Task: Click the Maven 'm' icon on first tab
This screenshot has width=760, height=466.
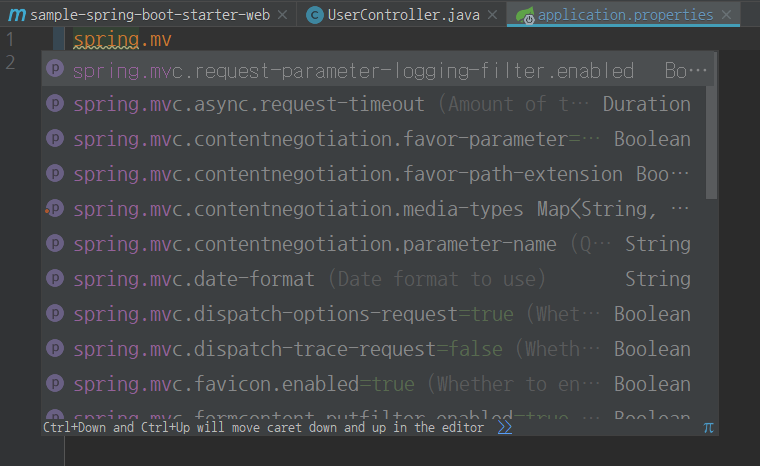Action: (x=16, y=15)
